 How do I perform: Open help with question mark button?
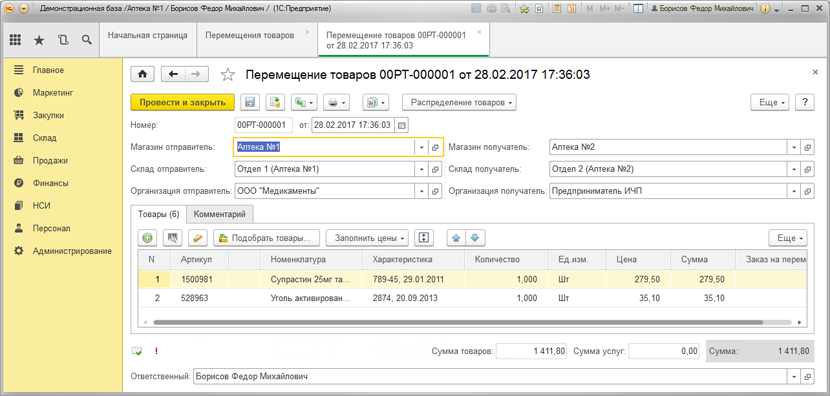tap(805, 103)
